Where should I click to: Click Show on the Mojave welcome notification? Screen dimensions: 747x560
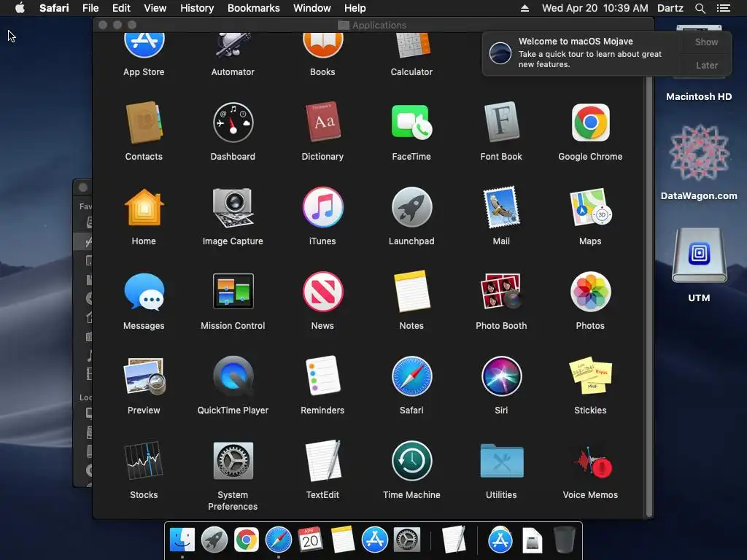706,42
